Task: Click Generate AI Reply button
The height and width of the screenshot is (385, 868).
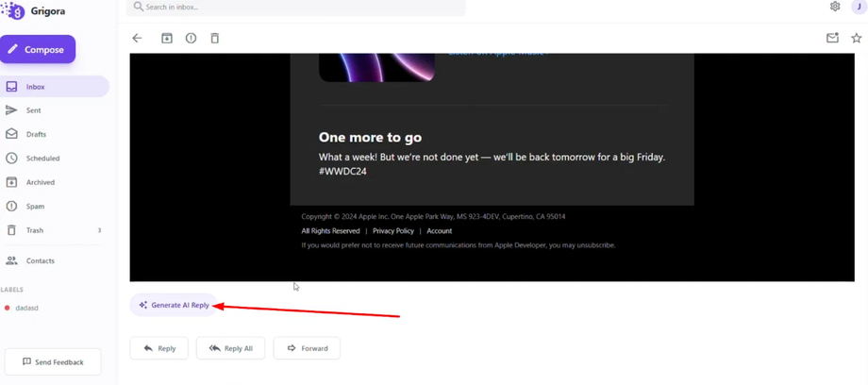Action: tap(174, 305)
